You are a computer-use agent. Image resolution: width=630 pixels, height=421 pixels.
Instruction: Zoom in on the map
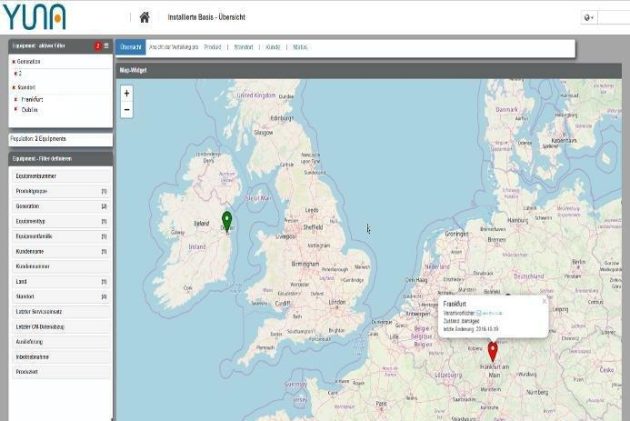tap(126, 93)
